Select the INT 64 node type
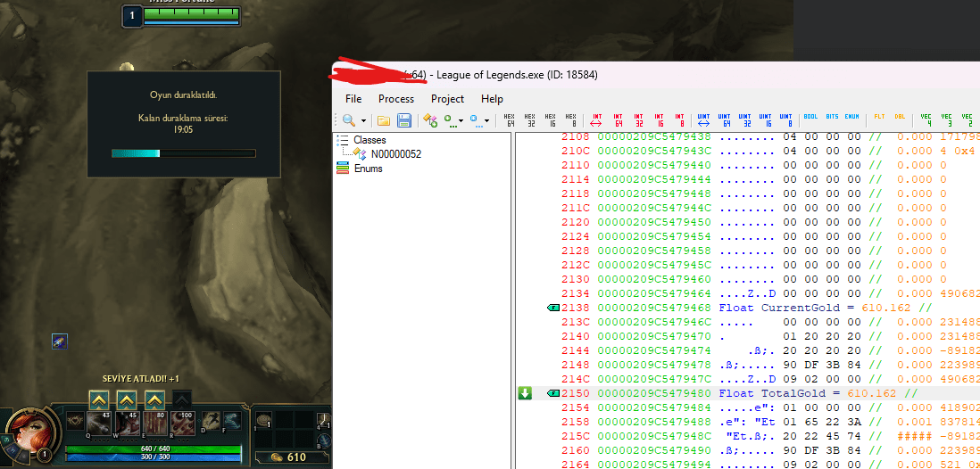This screenshot has height=469, width=980. pyautogui.click(x=619, y=119)
